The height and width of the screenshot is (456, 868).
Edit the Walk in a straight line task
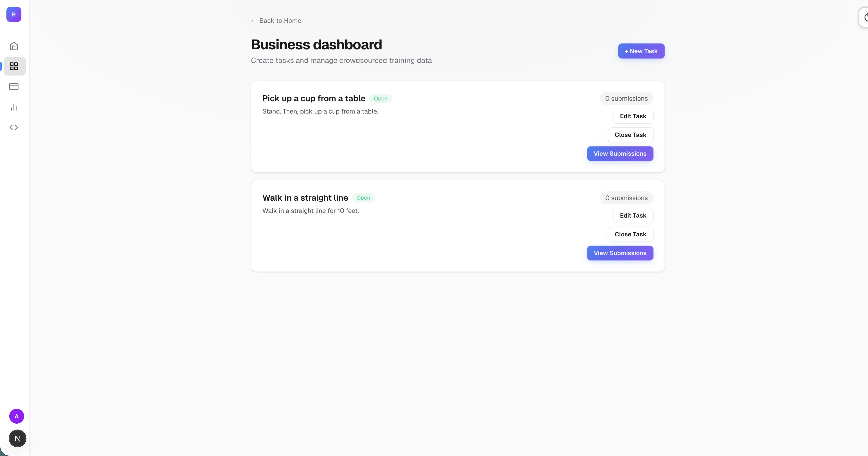(x=633, y=216)
